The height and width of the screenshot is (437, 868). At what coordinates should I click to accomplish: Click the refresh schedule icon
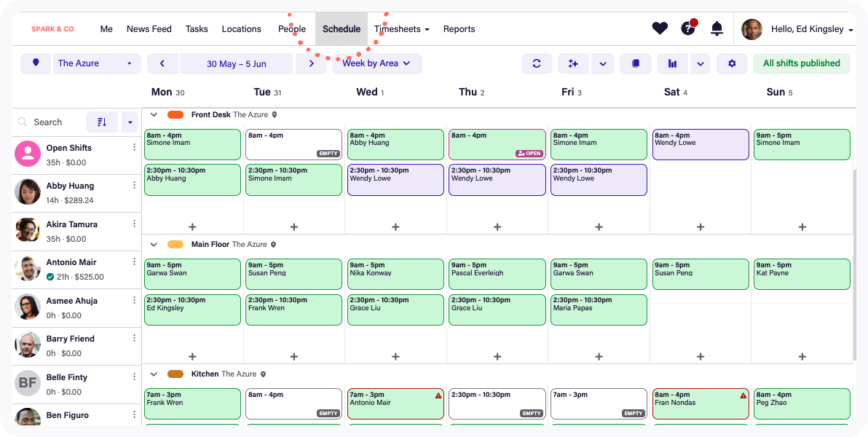537,63
